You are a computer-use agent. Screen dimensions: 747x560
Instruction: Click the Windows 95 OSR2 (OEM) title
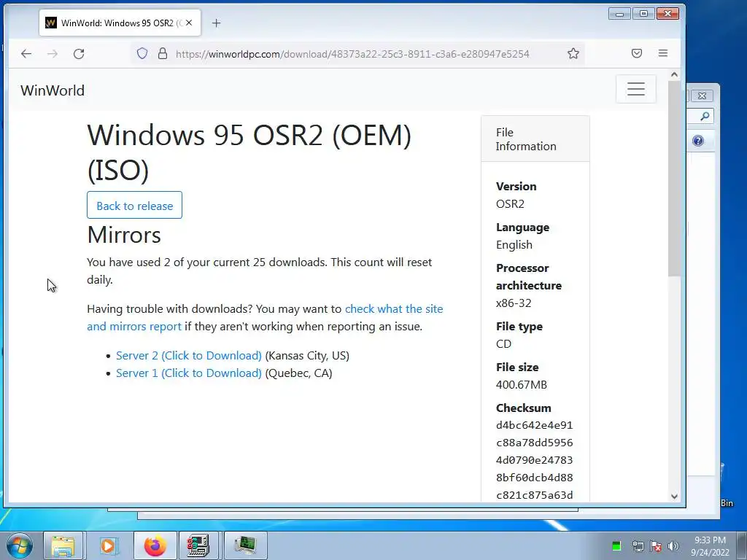[x=249, y=152]
